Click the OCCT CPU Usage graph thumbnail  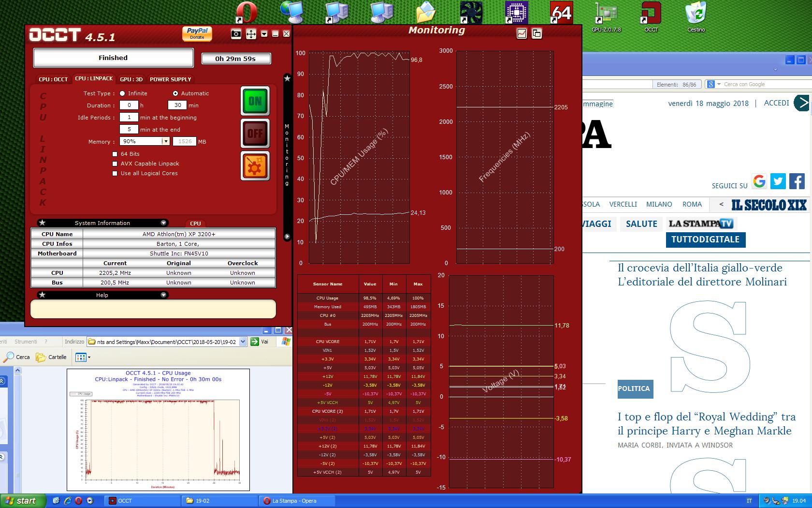[x=158, y=430]
